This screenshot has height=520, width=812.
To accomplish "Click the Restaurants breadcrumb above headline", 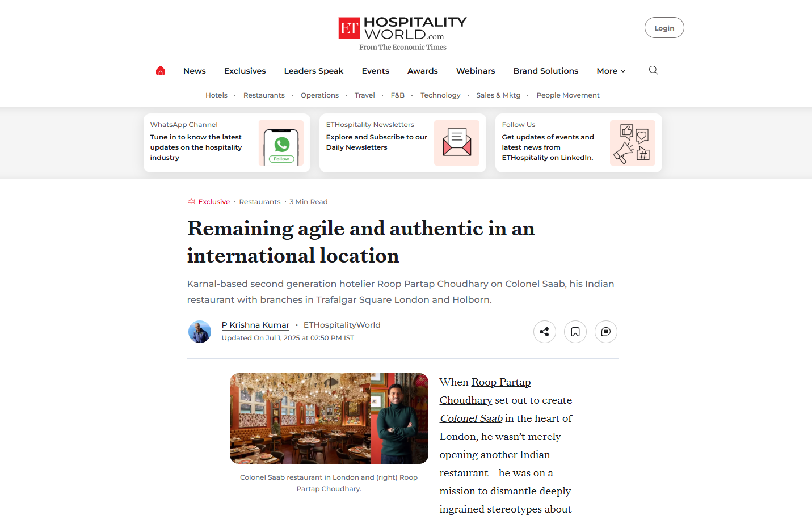I will (260, 202).
